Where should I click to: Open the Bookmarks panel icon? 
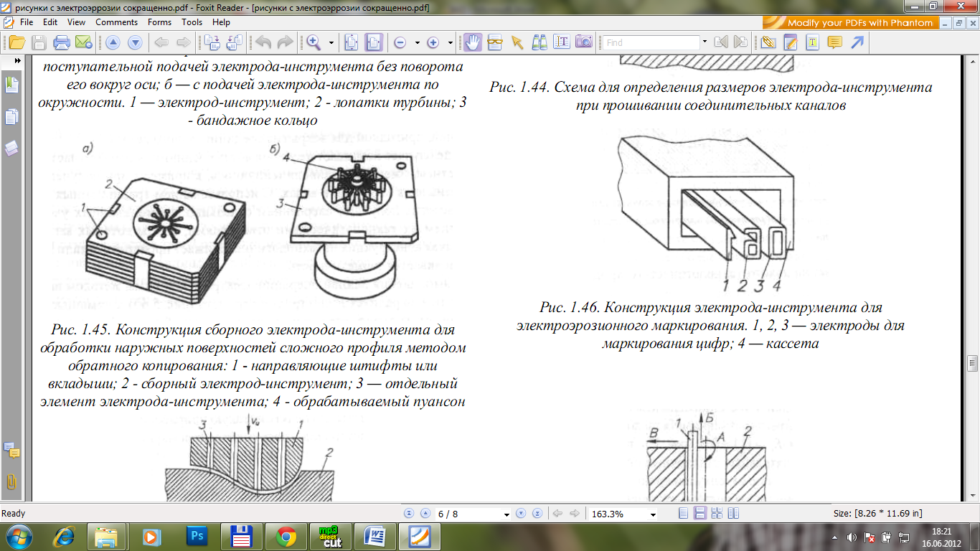(11, 86)
